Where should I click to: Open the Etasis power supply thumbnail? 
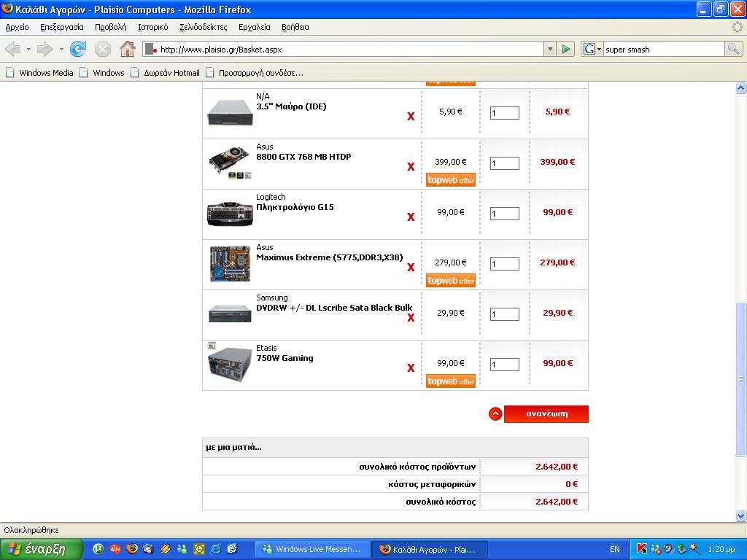pyautogui.click(x=230, y=363)
